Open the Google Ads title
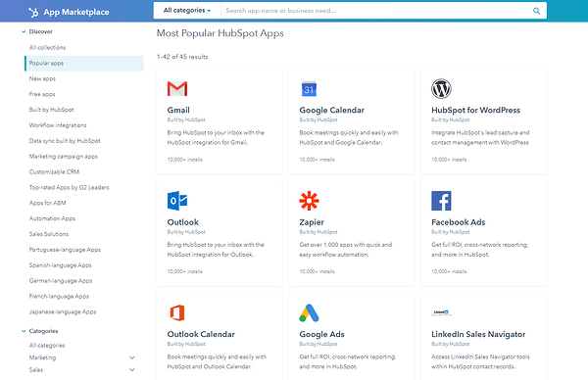This screenshot has height=380, width=588. click(321, 334)
